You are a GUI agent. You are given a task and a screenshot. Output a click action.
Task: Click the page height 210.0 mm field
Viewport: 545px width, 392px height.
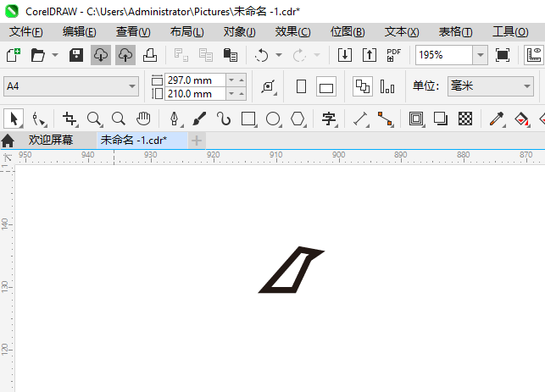click(195, 94)
